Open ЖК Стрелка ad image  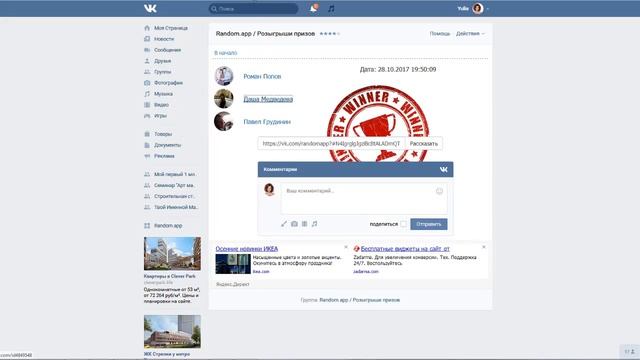(x=172, y=332)
